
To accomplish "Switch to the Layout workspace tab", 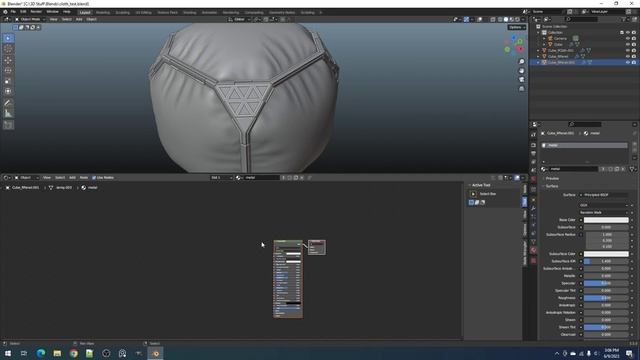I will [x=85, y=13].
